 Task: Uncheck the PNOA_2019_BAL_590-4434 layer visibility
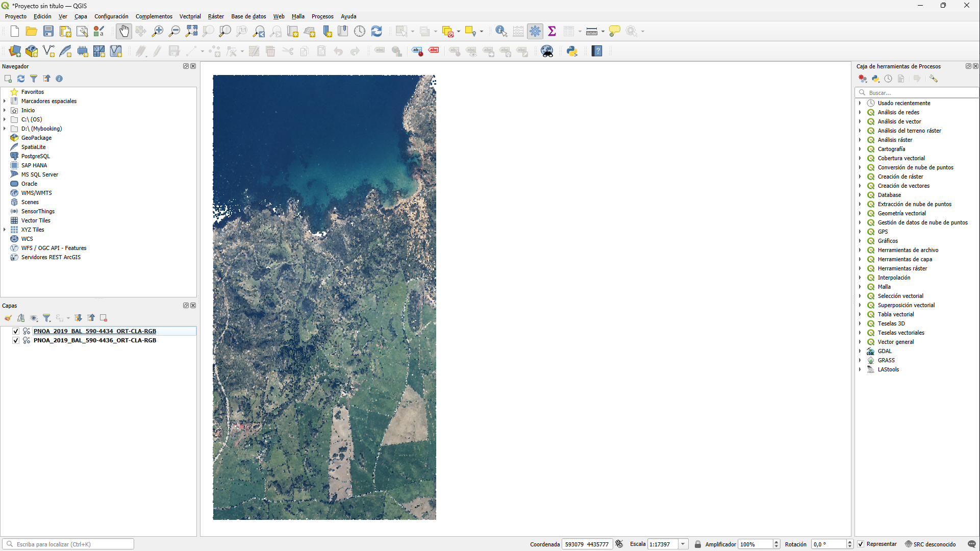[x=16, y=331]
